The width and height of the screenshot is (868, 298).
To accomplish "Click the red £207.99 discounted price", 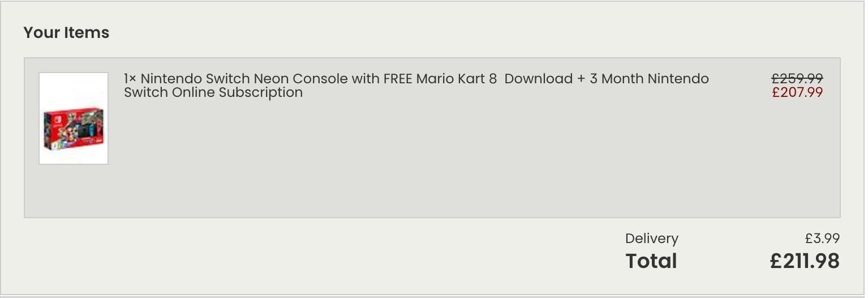I will point(797,92).
